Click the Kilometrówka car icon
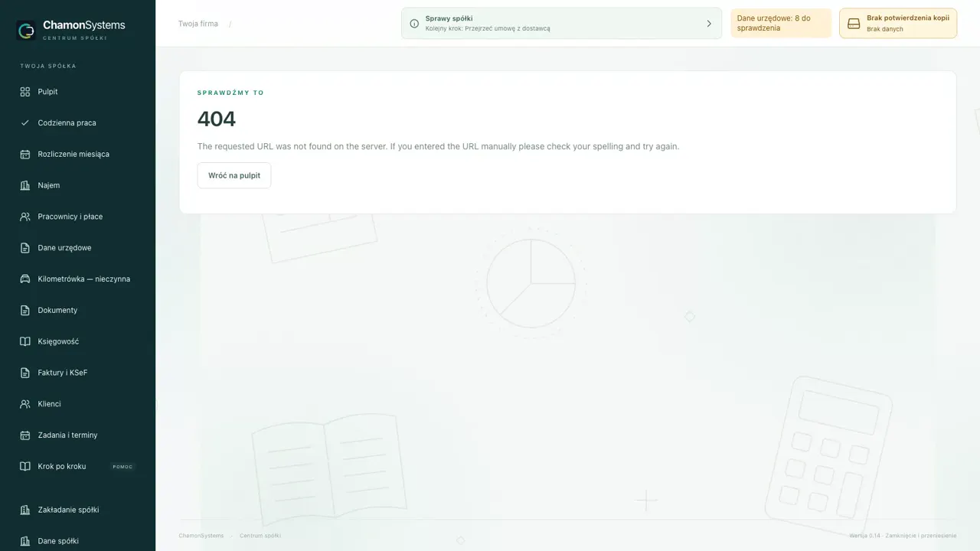This screenshot has width=980, height=551. [x=24, y=279]
